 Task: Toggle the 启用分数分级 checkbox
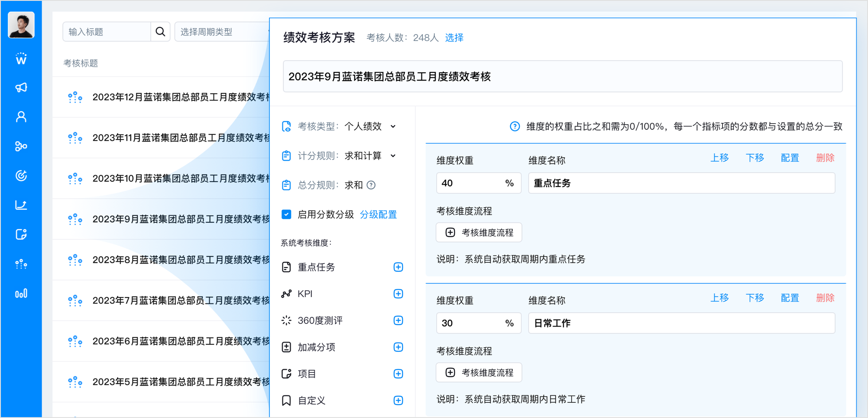point(286,215)
